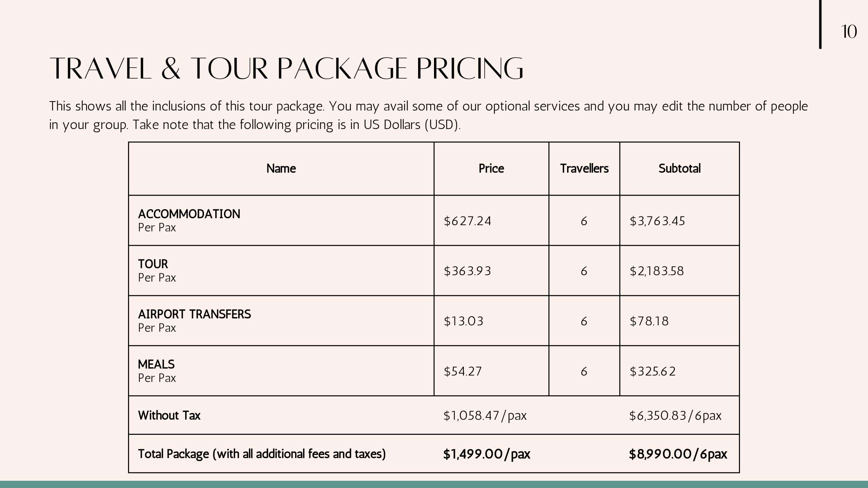Click the $3,763.45 accommodation subtotal
Viewport: 868px width, 488px height.
tap(657, 221)
